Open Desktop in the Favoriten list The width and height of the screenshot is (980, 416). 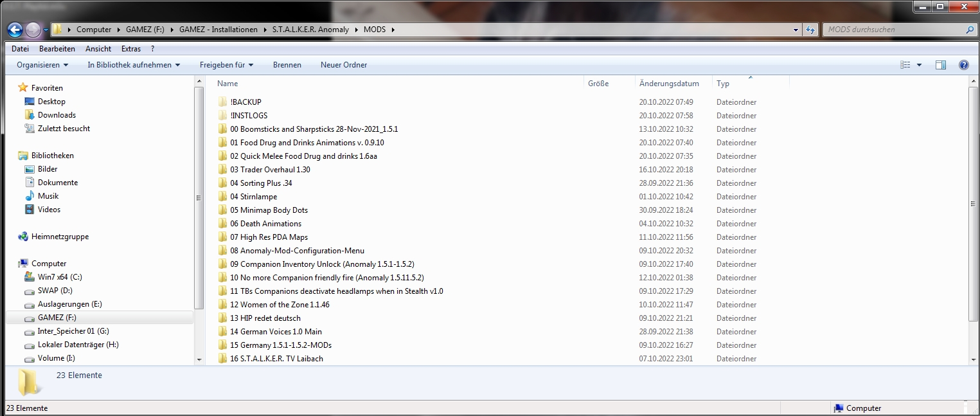pos(51,101)
